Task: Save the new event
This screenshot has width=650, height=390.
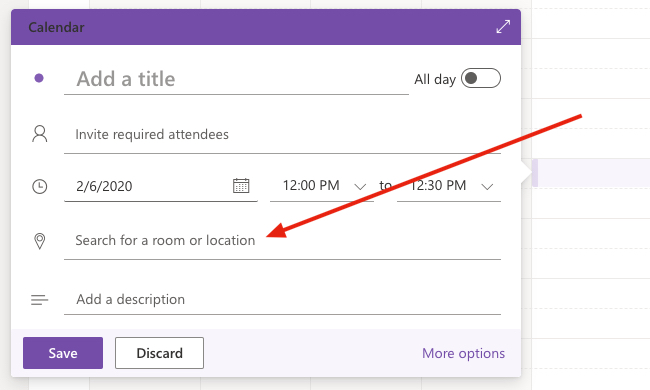Action: [x=63, y=353]
